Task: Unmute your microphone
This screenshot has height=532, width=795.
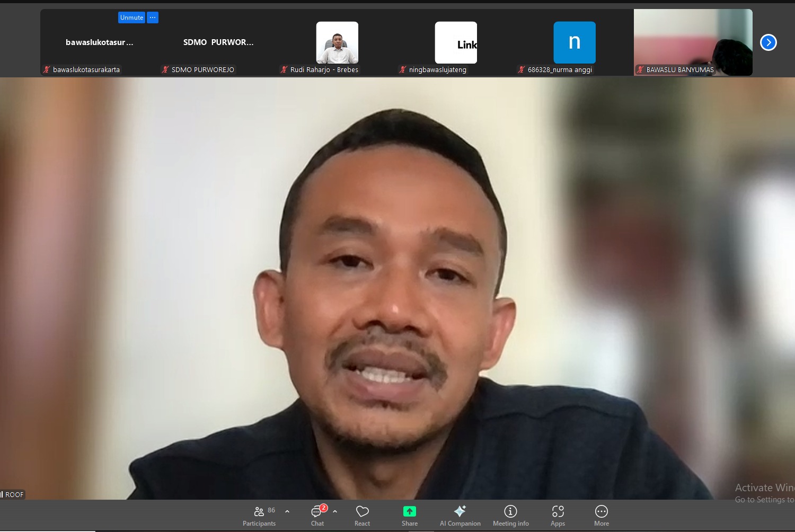Action: click(131, 17)
